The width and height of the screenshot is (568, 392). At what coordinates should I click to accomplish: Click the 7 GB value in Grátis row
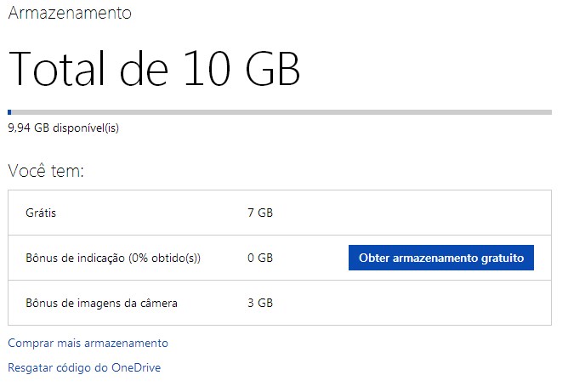[x=260, y=213]
